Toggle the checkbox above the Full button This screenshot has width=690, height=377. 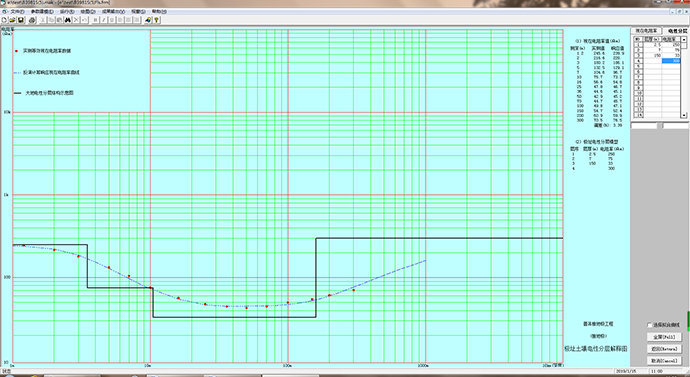[x=650, y=325]
